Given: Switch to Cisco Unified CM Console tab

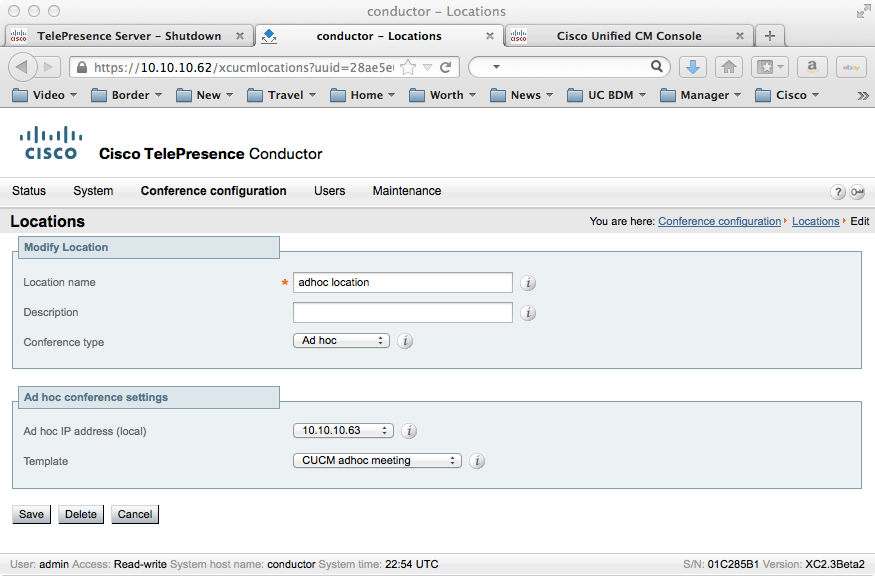Looking at the screenshot, I should pos(629,36).
